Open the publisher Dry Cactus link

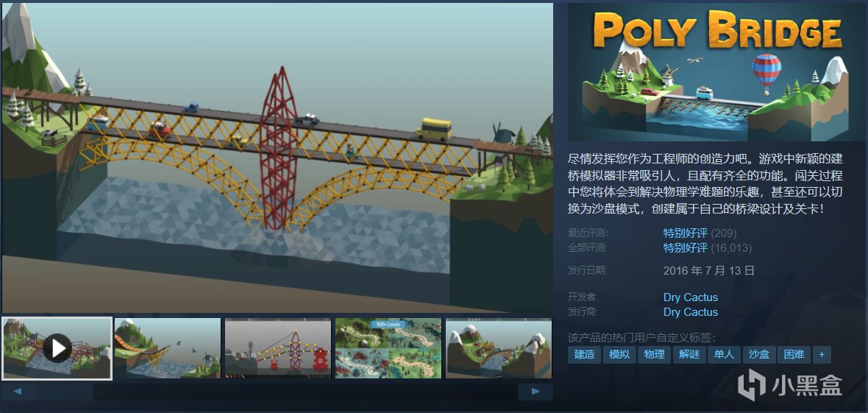(x=691, y=312)
